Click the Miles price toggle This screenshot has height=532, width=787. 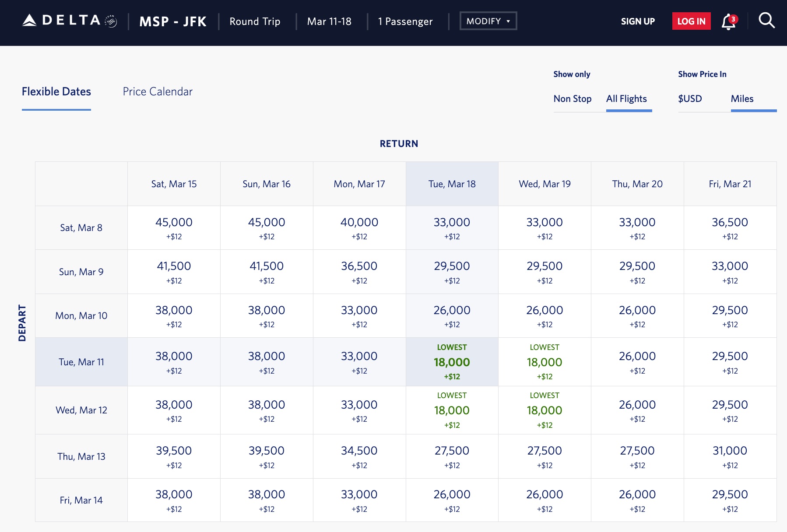(742, 99)
